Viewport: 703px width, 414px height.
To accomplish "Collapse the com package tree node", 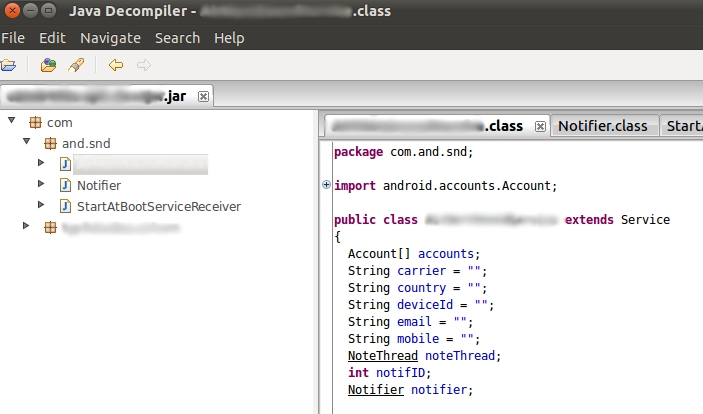I will point(11,122).
